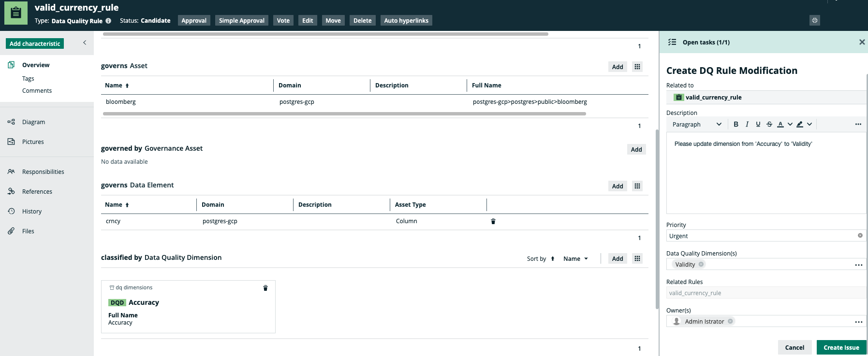Apply bold formatting in Description editor
Image resolution: width=868 pixels, height=356 pixels.
(x=736, y=124)
